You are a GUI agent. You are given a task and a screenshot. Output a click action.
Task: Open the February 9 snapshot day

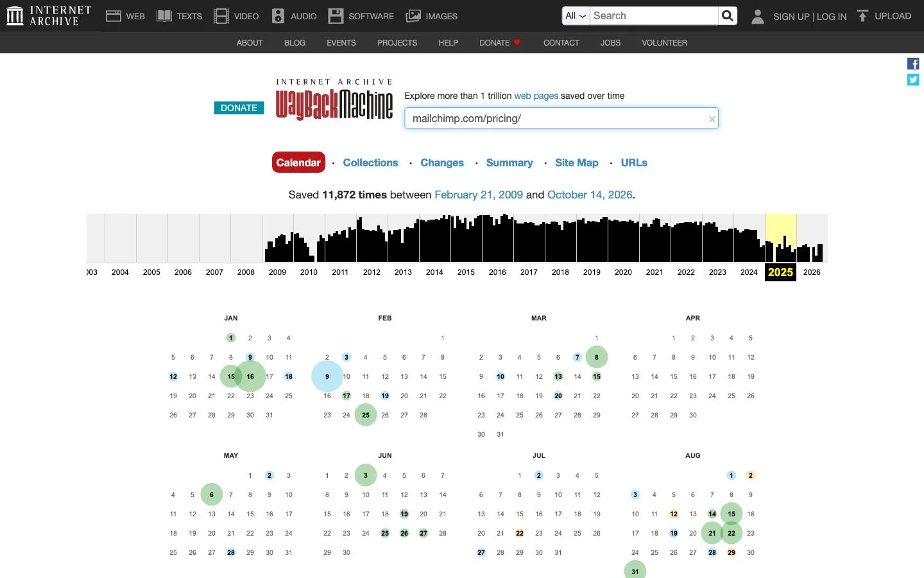coord(327,376)
